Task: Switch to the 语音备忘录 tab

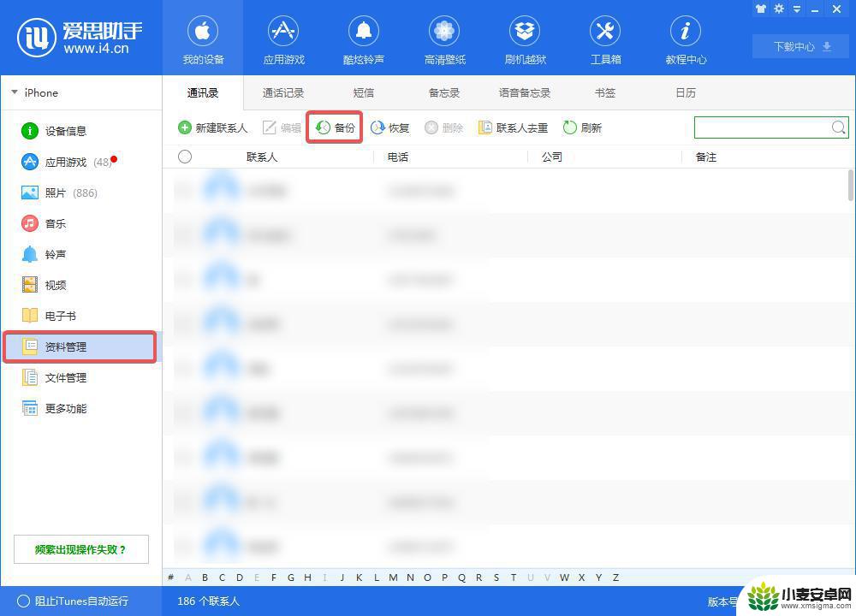Action: (525, 92)
